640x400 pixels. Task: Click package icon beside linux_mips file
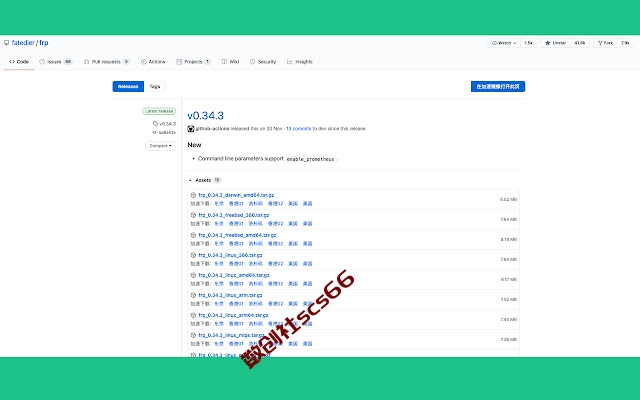point(193,335)
